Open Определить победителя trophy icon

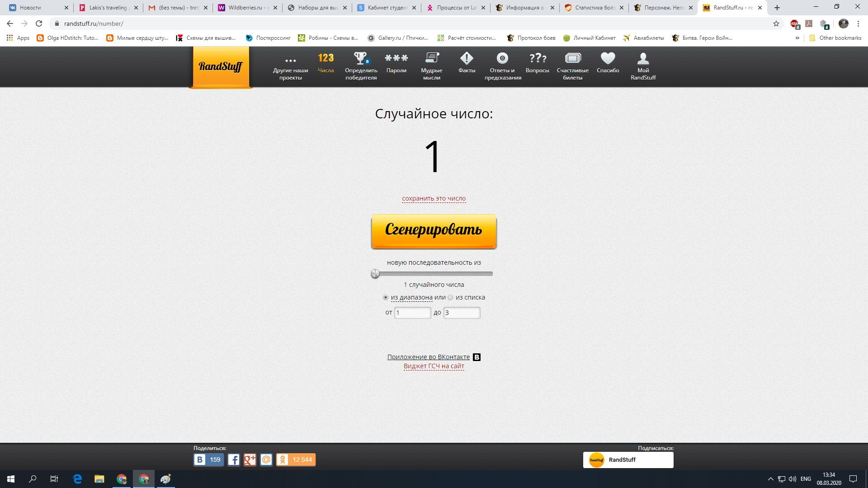tap(360, 58)
